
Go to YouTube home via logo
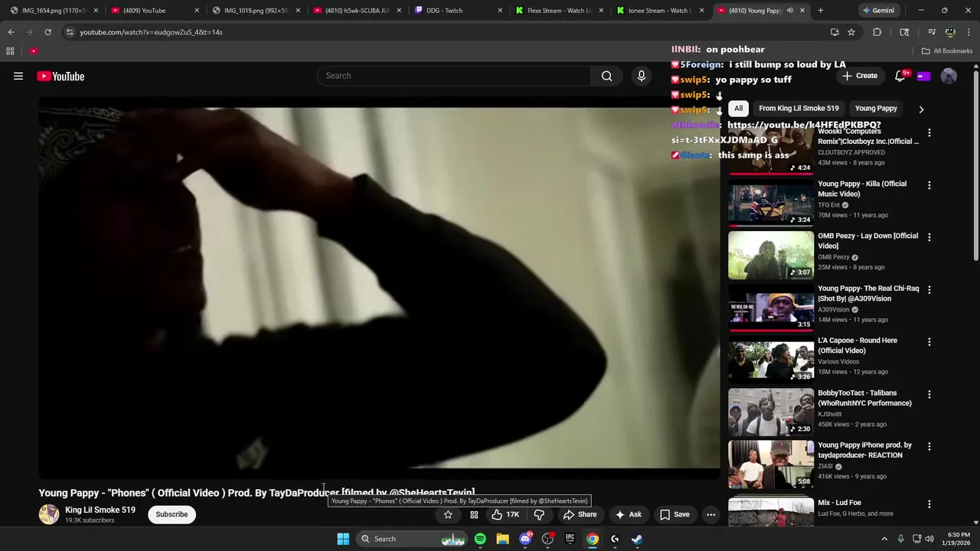click(60, 76)
